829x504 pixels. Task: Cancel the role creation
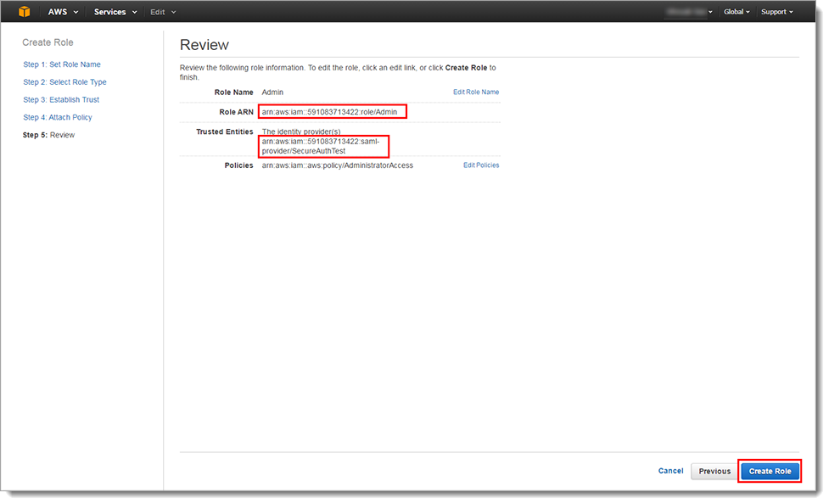click(x=670, y=471)
